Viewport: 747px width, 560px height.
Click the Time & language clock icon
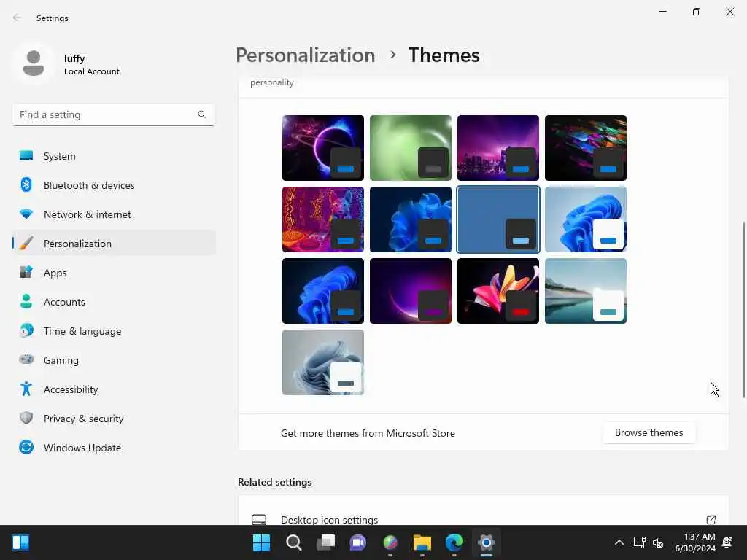[26, 330]
